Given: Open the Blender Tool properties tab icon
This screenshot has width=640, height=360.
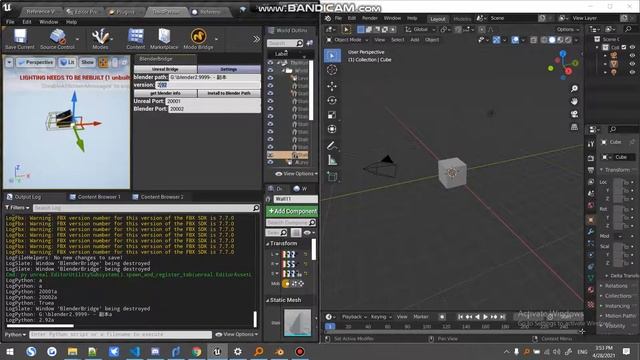Looking at the screenshot, I should (591, 144).
